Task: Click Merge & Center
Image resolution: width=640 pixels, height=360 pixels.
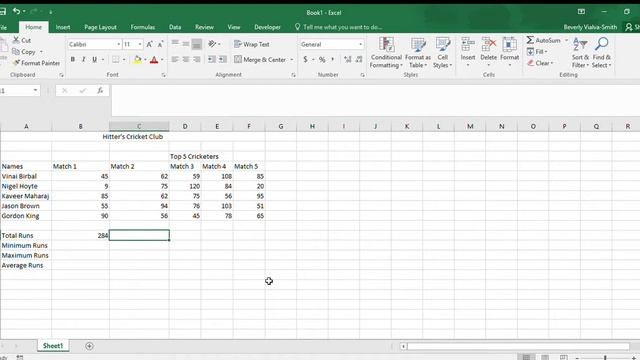Action: 260,60
